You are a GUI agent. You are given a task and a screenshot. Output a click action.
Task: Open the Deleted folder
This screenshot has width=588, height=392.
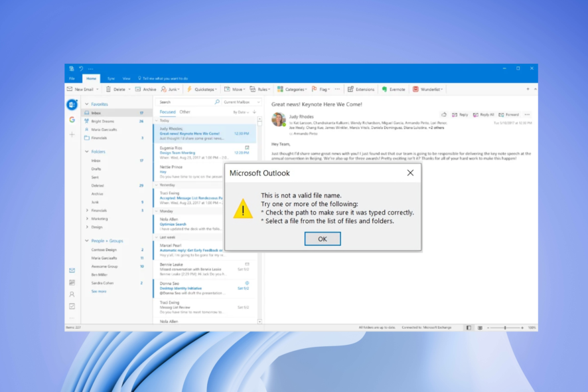click(x=98, y=185)
